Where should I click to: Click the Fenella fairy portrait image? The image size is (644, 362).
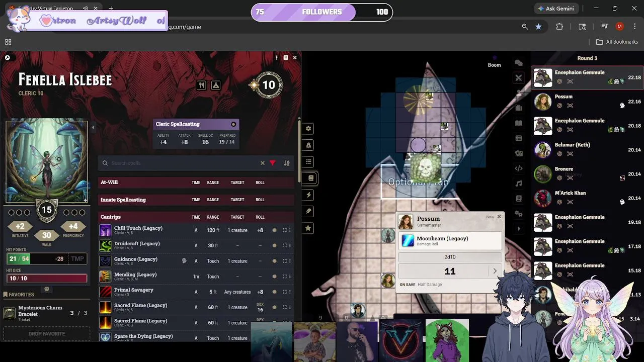pos(46,161)
